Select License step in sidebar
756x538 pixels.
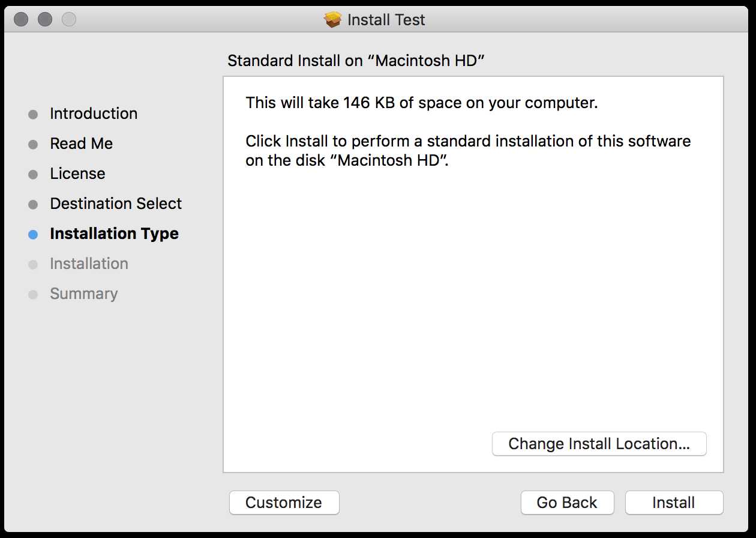[77, 174]
